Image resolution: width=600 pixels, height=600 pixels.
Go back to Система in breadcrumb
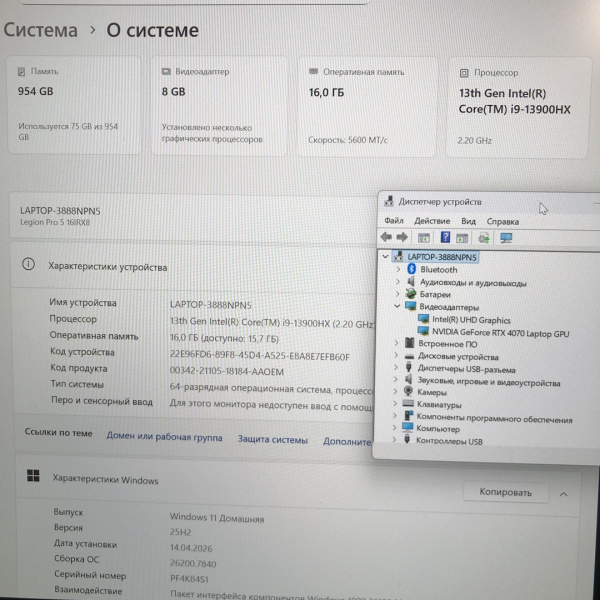pyautogui.click(x=40, y=30)
